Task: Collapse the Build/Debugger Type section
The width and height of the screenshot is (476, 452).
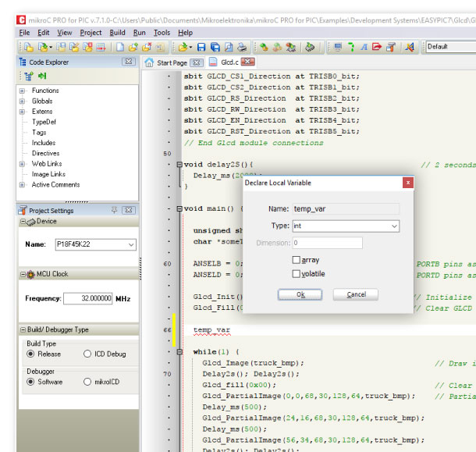Action: (x=23, y=329)
